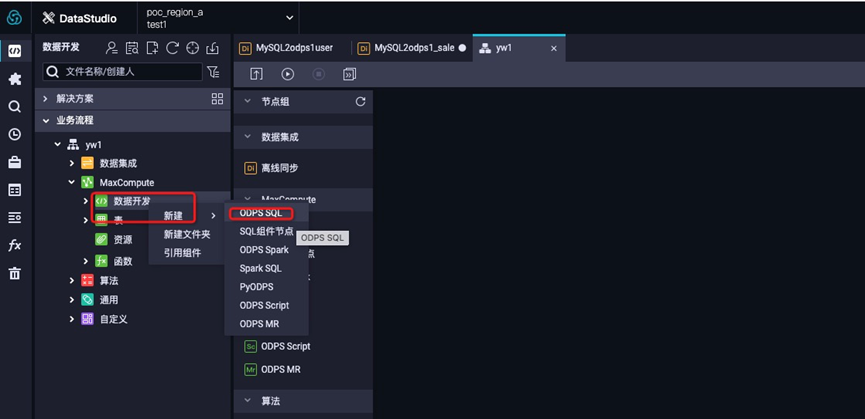
Task: Click the 离线同步 Di node icon
Action: 250,168
